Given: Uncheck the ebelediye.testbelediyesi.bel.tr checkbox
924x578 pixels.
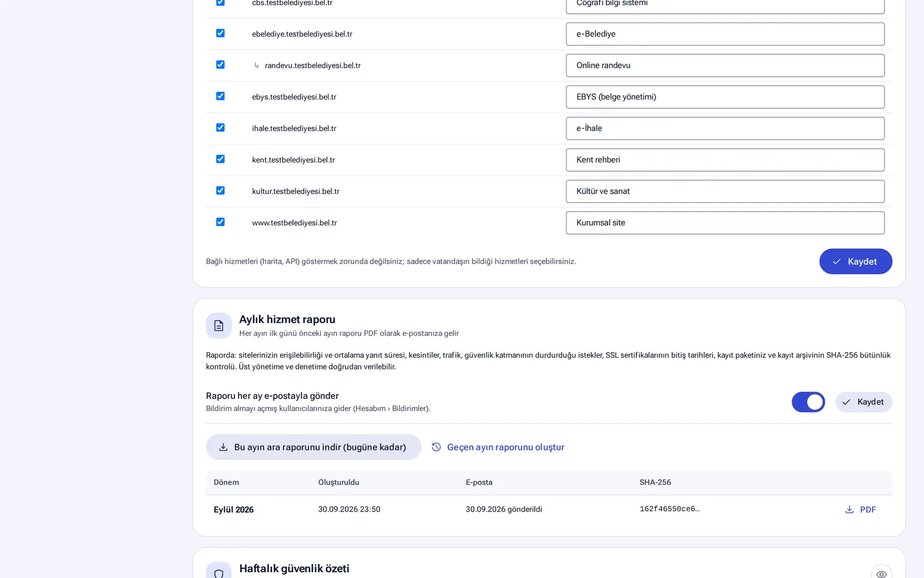Looking at the screenshot, I should point(220,34).
